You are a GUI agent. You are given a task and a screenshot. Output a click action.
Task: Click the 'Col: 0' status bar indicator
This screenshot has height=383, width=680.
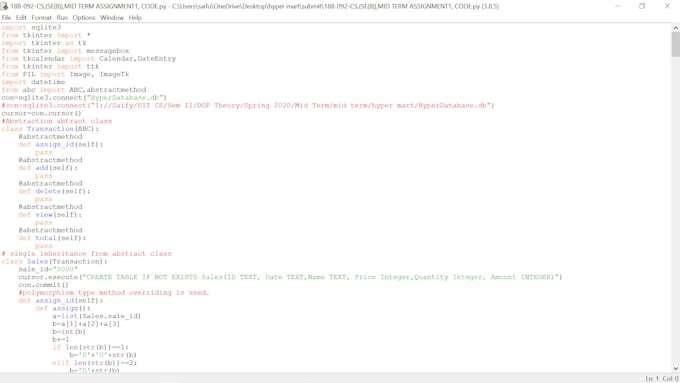click(670, 379)
